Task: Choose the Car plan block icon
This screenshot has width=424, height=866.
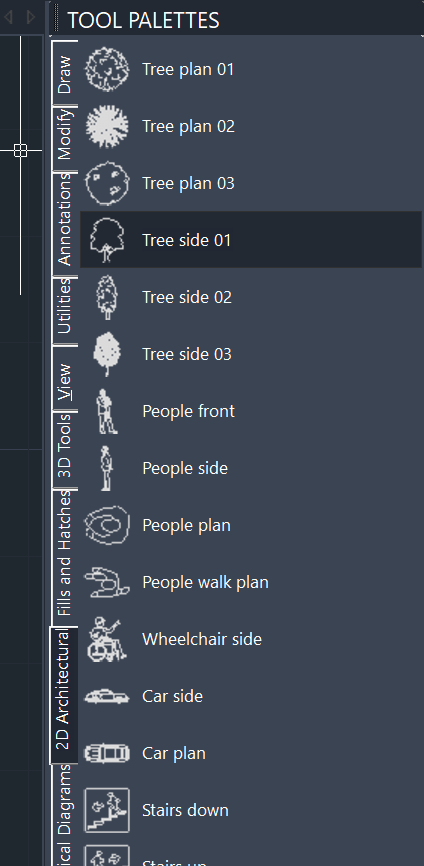Action: tap(107, 753)
